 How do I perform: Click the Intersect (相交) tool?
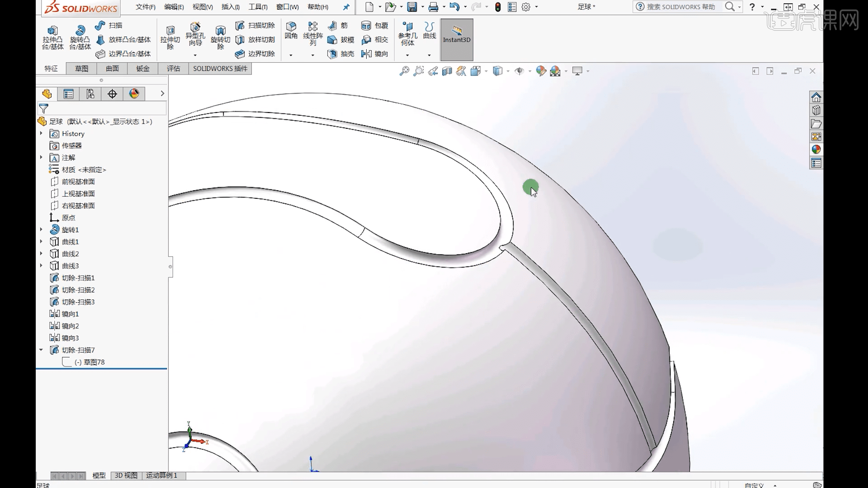(375, 40)
